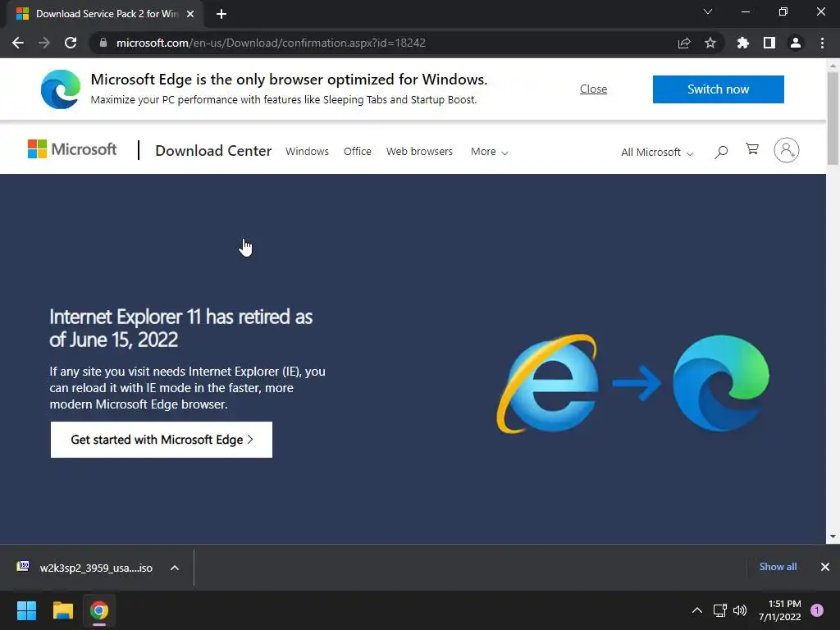Click the page vertical scrollbar thumb
Screen dimensions: 840x630
(x=833, y=118)
